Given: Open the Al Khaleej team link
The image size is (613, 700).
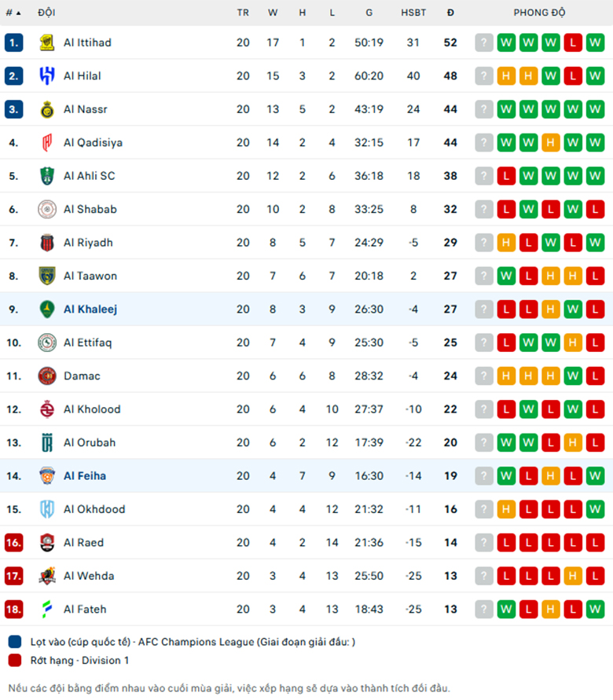Looking at the screenshot, I should point(90,310).
